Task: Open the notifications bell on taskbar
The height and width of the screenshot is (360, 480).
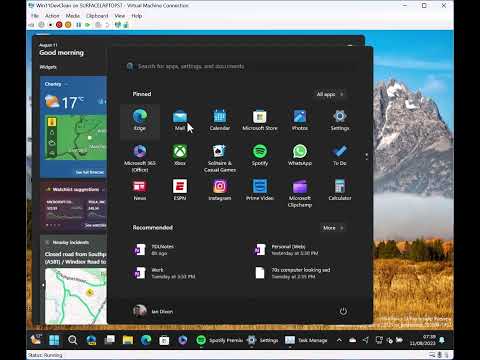Action: tap(442, 340)
